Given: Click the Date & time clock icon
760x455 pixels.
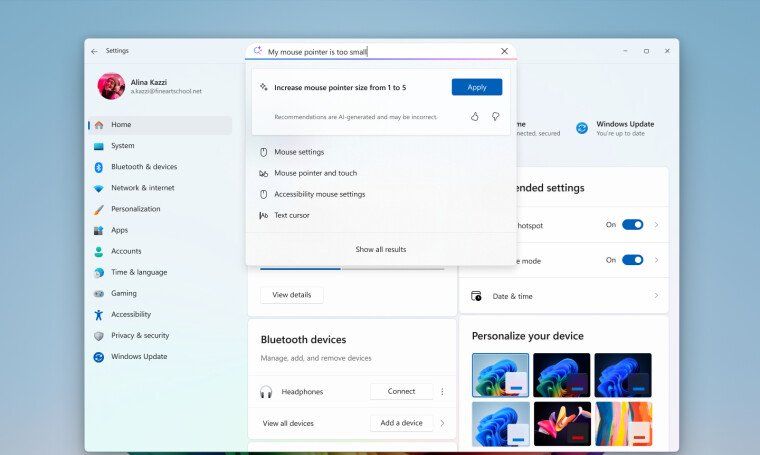Looking at the screenshot, I should [476, 296].
